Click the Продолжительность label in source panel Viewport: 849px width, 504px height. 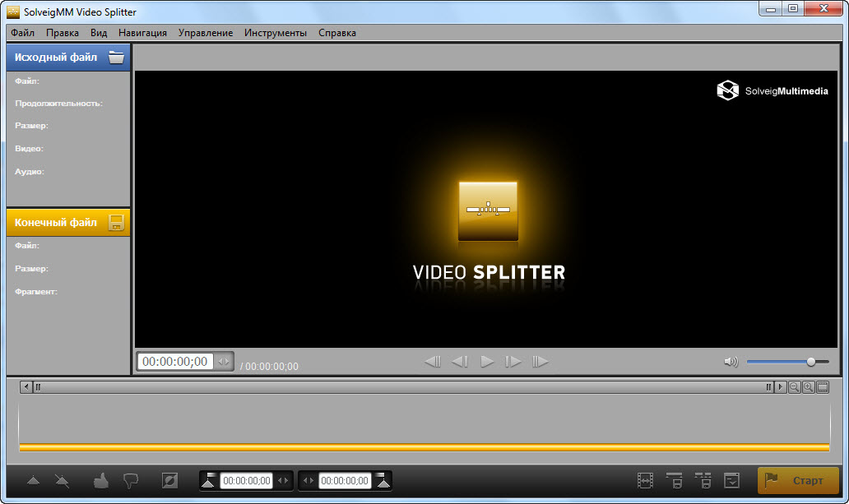point(58,103)
